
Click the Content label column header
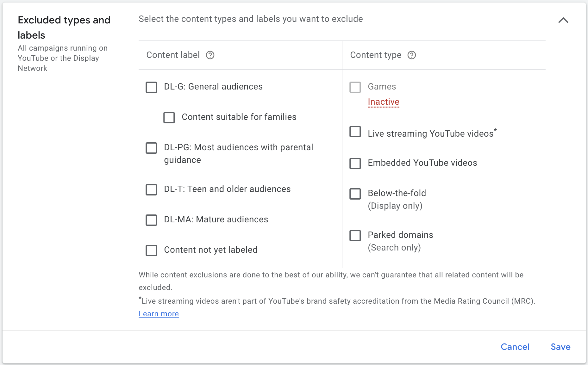click(x=173, y=55)
